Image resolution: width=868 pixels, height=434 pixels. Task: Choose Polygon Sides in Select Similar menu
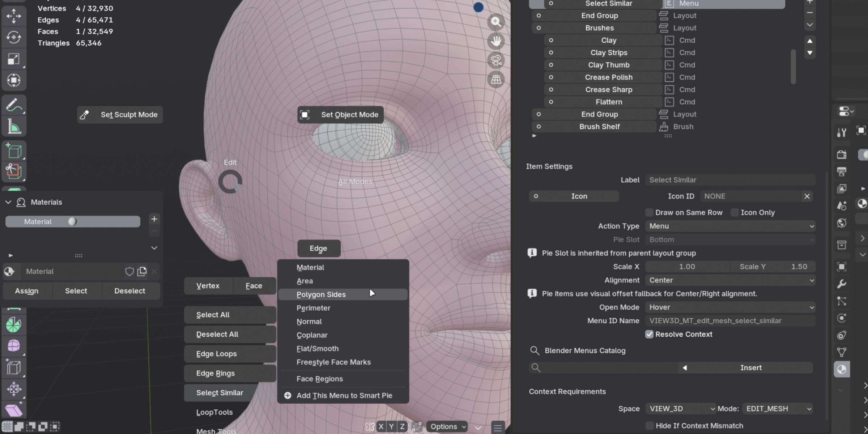(x=343, y=294)
